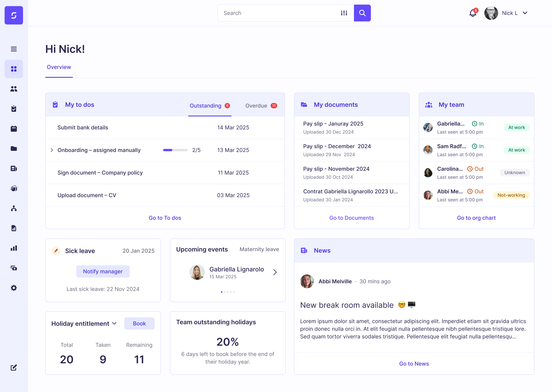Select the Overview tab
Screen dimensions: 552x392
coord(59,67)
